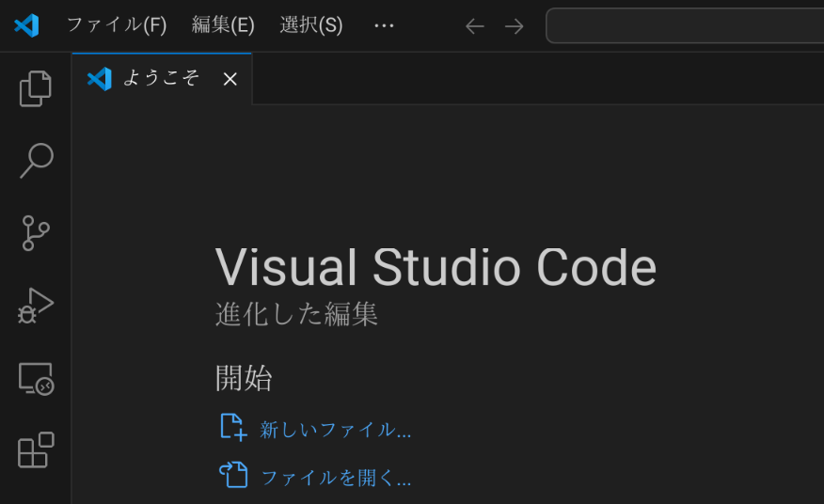Click the ファイルを開く... link
824x504 pixels.
[336, 478]
